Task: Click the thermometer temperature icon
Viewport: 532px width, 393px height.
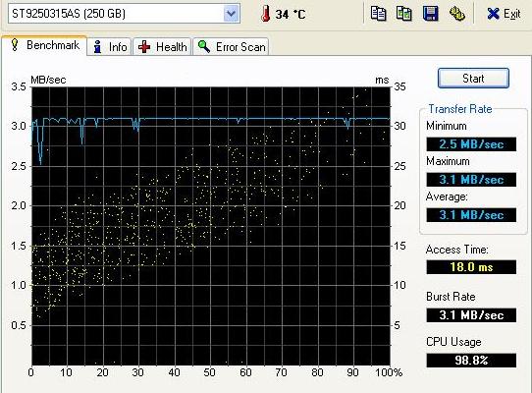Action: click(x=266, y=14)
